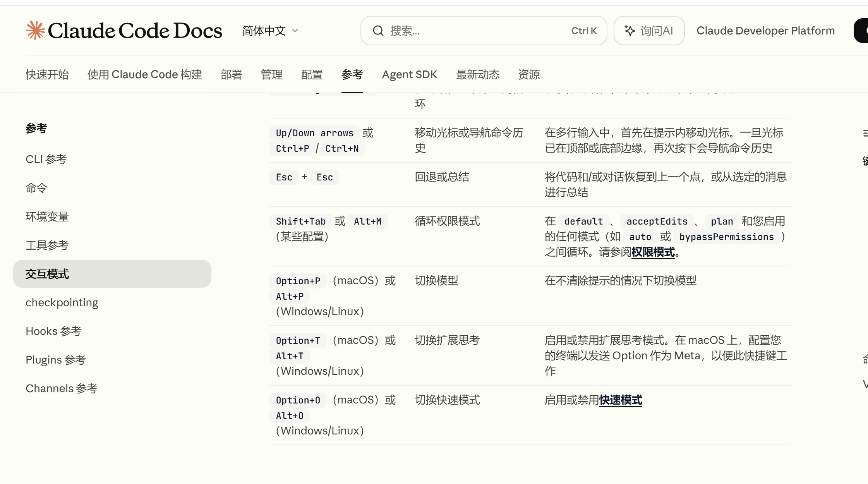Open 环境变量 sidebar page
The width and height of the screenshot is (868, 484).
[x=47, y=216]
